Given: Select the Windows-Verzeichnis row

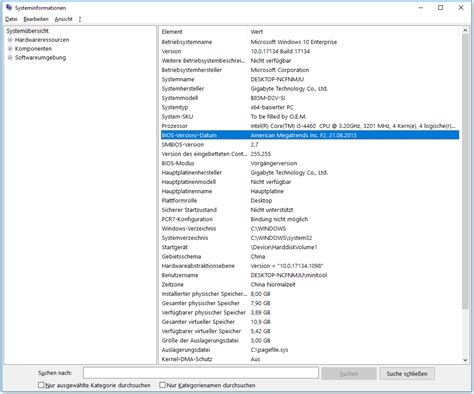Looking at the screenshot, I should 310,229.
